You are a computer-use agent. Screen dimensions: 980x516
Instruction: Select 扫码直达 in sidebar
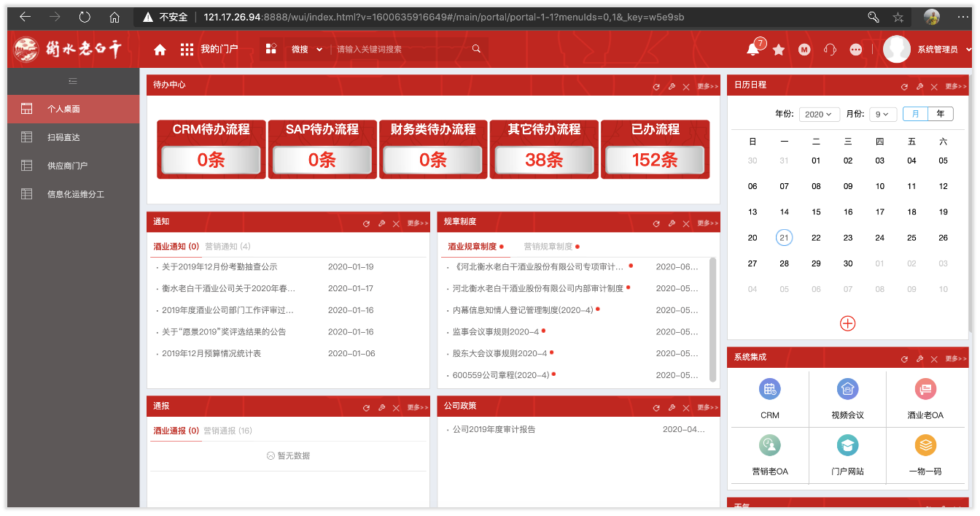73,137
